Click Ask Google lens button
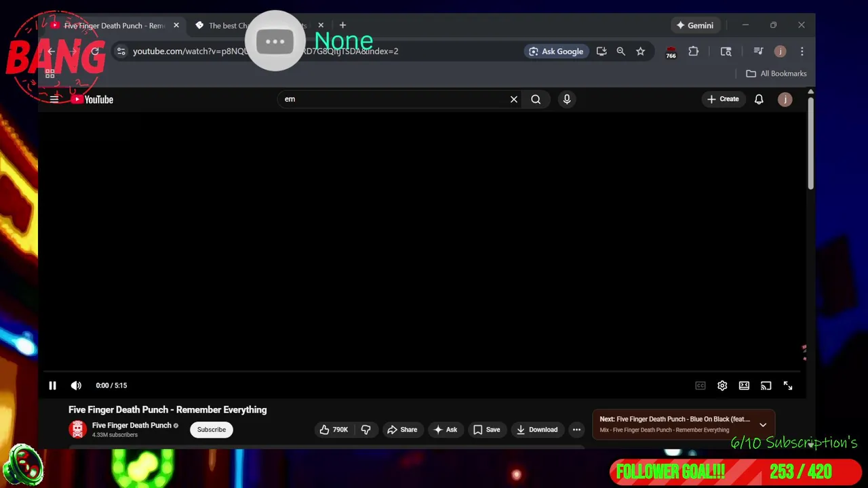Screen dimensions: 868x488 [556, 52]
